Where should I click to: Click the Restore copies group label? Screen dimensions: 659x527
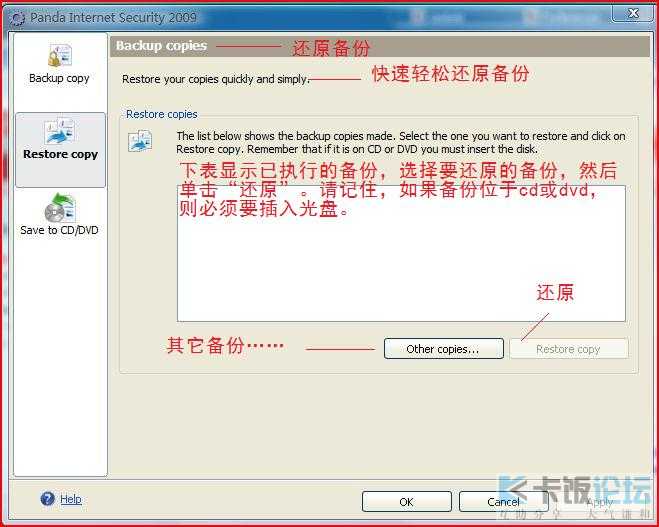click(x=162, y=114)
